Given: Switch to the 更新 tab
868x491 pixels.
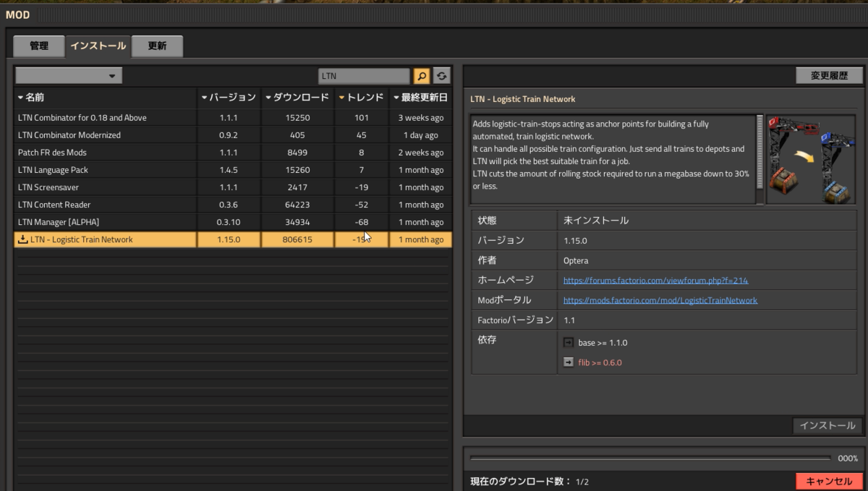Looking at the screenshot, I should pos(157,46).
